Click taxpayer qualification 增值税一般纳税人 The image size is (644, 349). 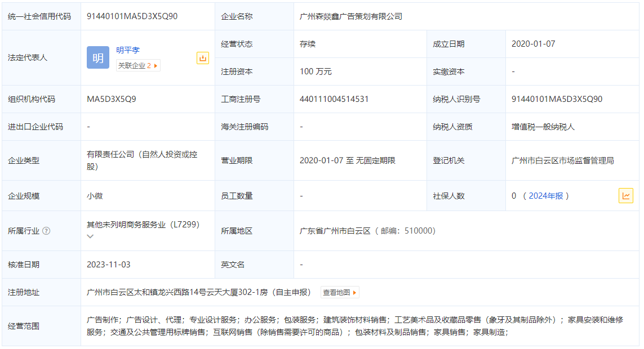543,127
